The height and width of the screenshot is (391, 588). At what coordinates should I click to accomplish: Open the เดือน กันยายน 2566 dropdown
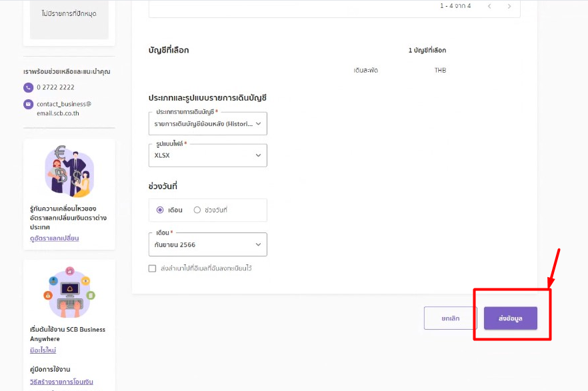click(208, 244)
